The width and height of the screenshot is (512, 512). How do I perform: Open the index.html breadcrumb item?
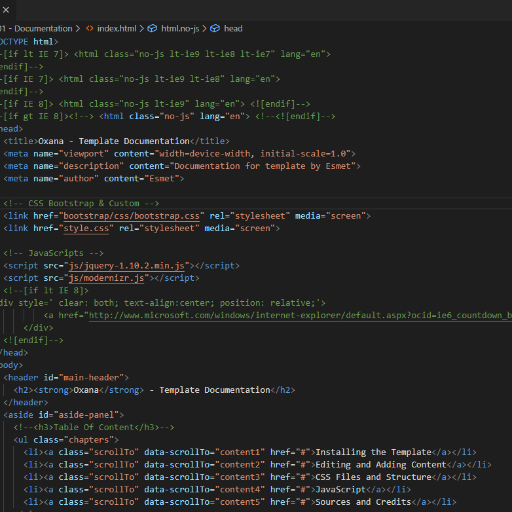117,29
